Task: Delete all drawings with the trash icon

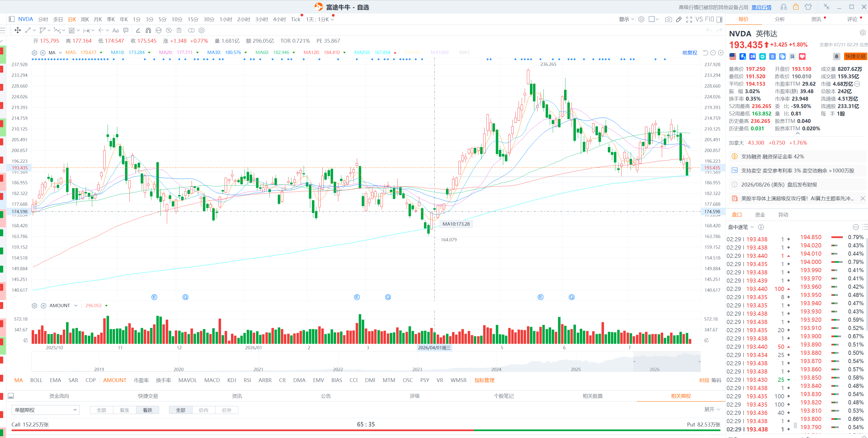Action: tap(179, 30)
